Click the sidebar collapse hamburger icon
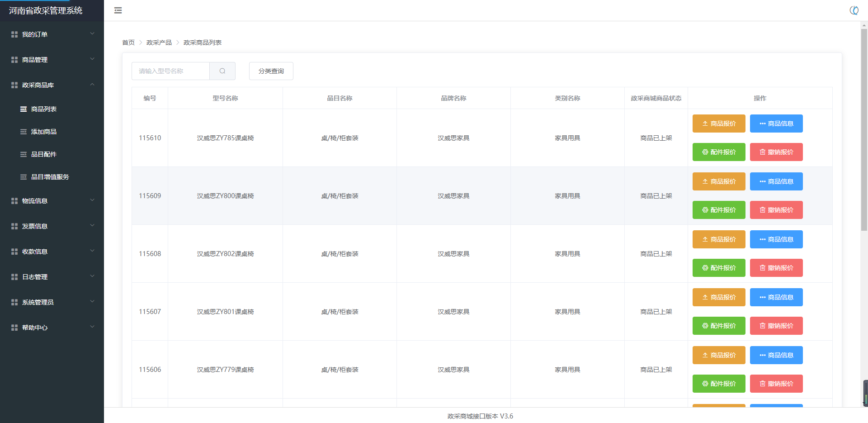This screenshot has width=868, height=423. tap(118, 10)
